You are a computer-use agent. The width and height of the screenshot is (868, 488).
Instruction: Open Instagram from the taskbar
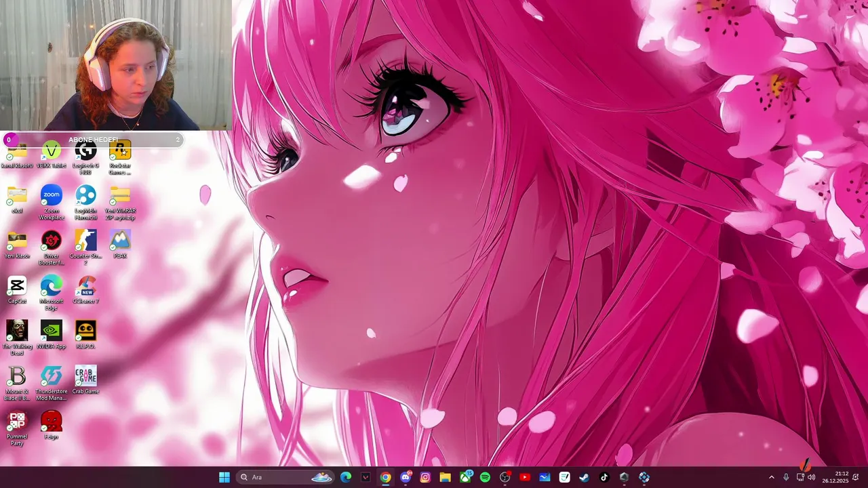tap(425, 477)
